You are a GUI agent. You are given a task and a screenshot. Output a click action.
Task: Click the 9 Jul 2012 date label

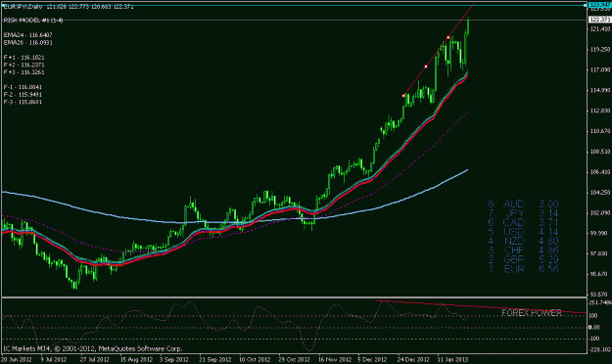coord(54,359)
